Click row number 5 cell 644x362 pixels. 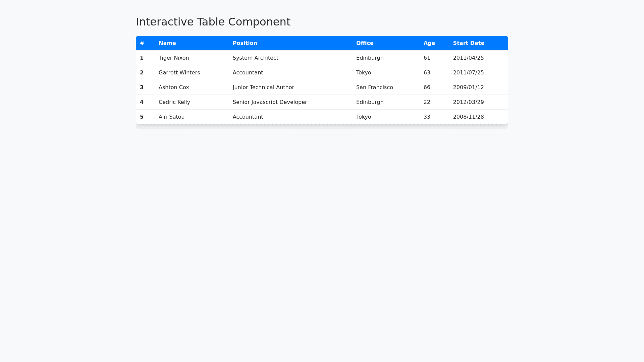tap(142, 117)
